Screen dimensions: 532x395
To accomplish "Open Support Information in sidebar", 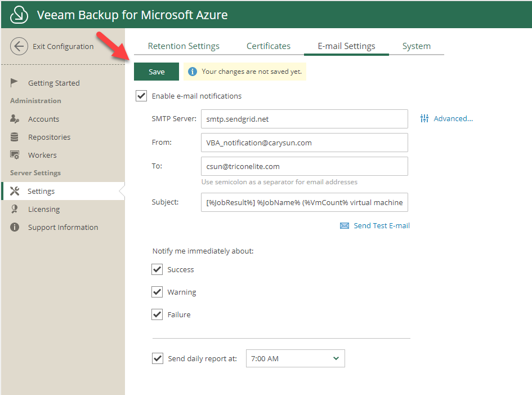I will point(62,227).
